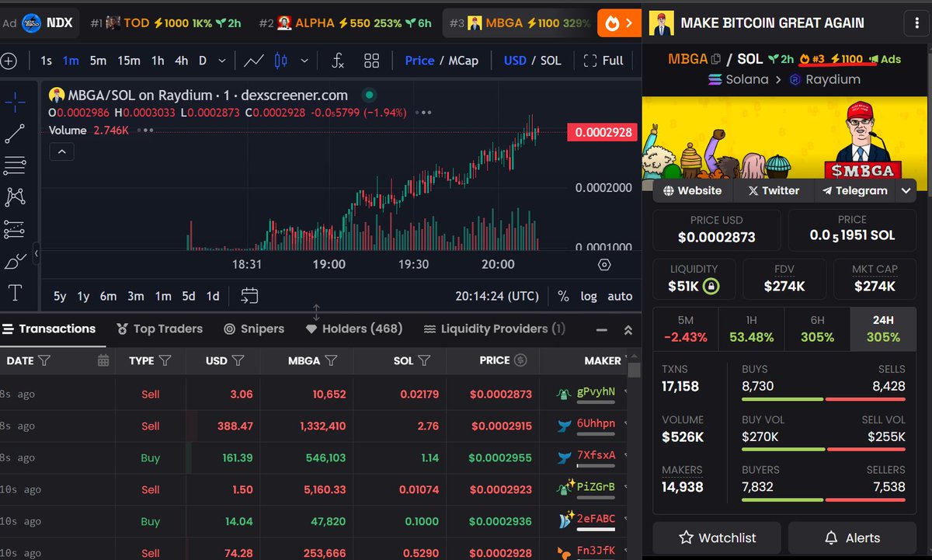Open the Holders (468) tab

point(354,329)
